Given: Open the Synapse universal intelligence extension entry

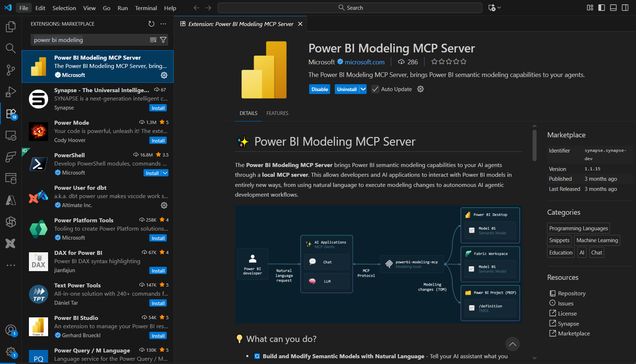Looking at the screenshot, I should pos(98,99).
